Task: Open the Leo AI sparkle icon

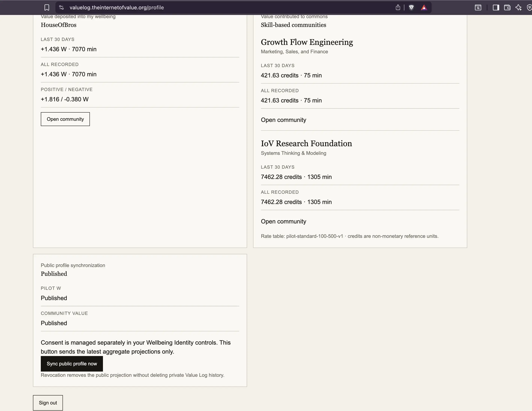Action: (518, 7)
